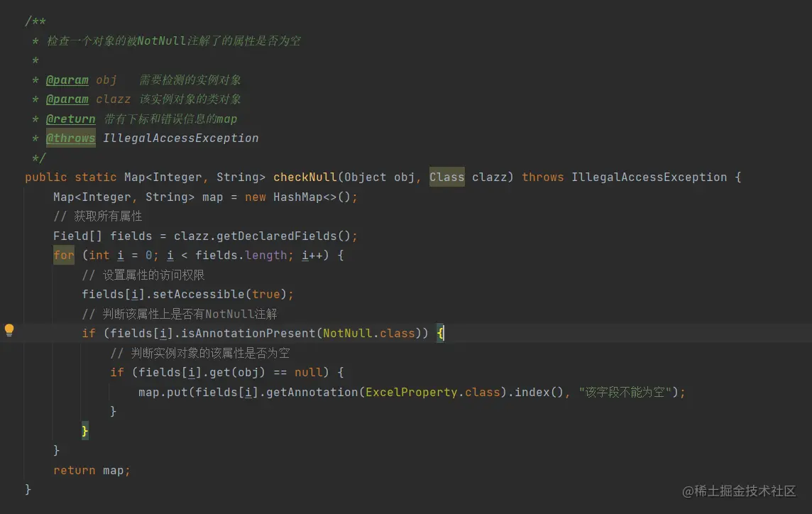The width and height of the screenshot is (812, 514).
Task: Click the highlighted opening brace at caret
Action: point(440,333)
